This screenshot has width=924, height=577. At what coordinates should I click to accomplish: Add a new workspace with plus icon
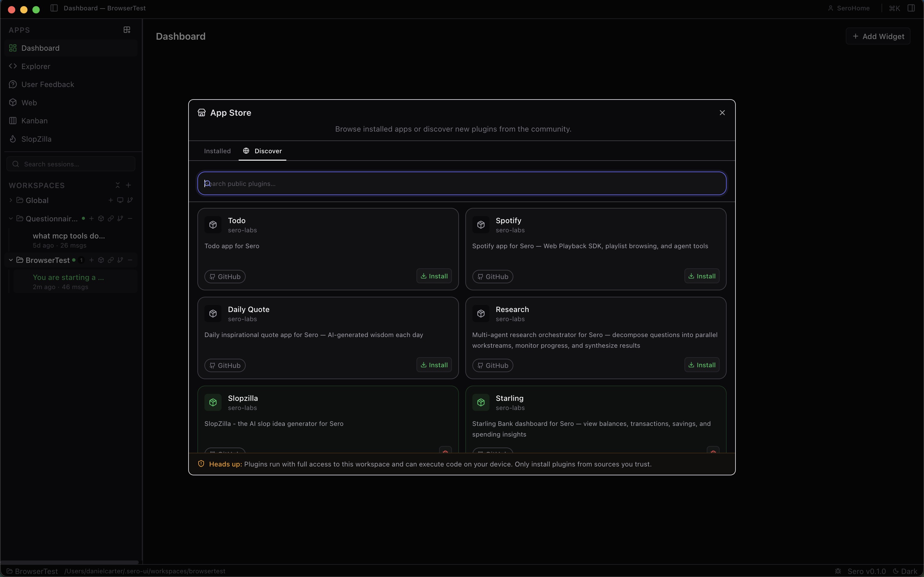(129, 185)
